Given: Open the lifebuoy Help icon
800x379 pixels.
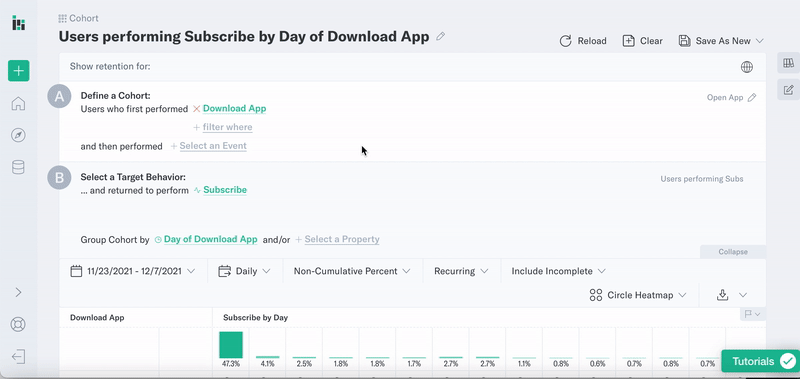Looking at the screenshot, I should pos(18,324).
